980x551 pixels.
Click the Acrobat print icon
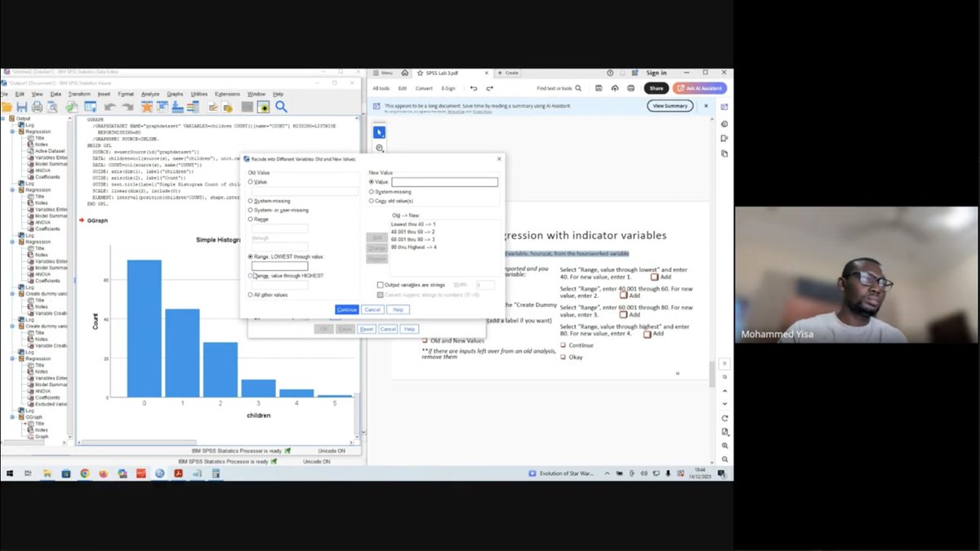coord(630,88)
